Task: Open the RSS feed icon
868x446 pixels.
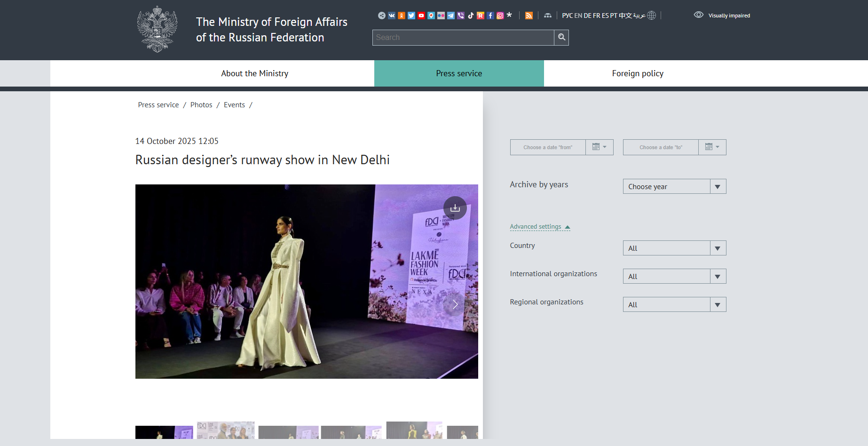Action: click(529, 16)
